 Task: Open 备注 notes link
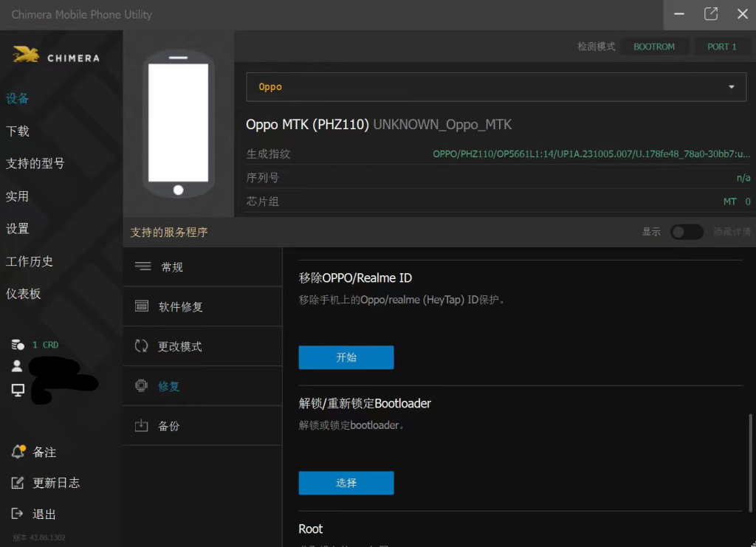pos(44,452)
